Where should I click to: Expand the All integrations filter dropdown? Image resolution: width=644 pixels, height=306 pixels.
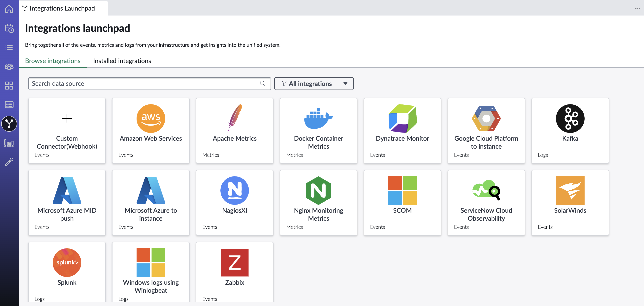click(x=314, y=84)
